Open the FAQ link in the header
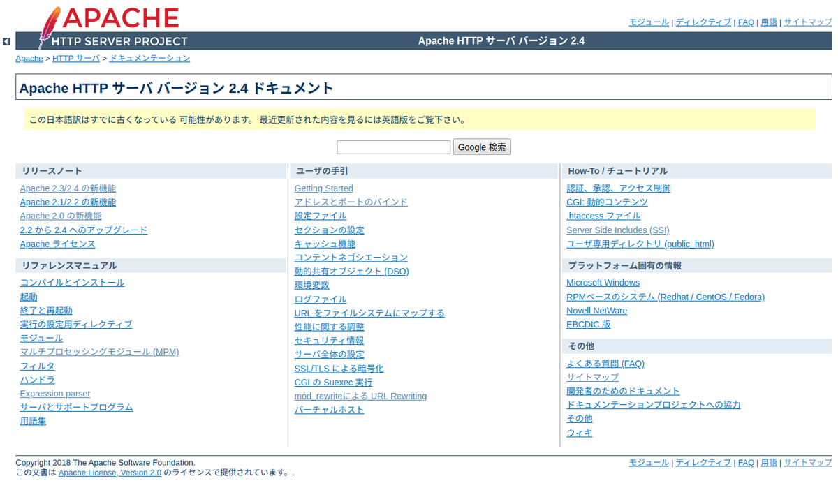The width and height of the screenshot is (838, 504). click(x=745, y=22)
